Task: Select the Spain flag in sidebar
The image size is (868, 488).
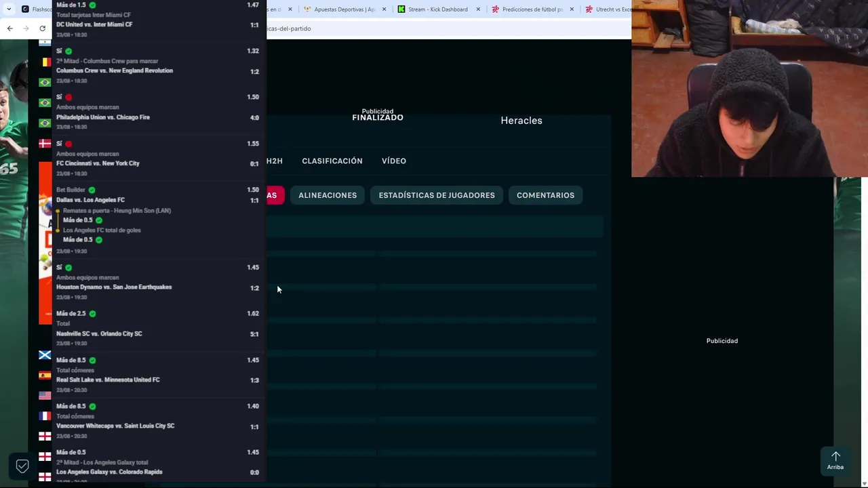Action: coord(45,375)
